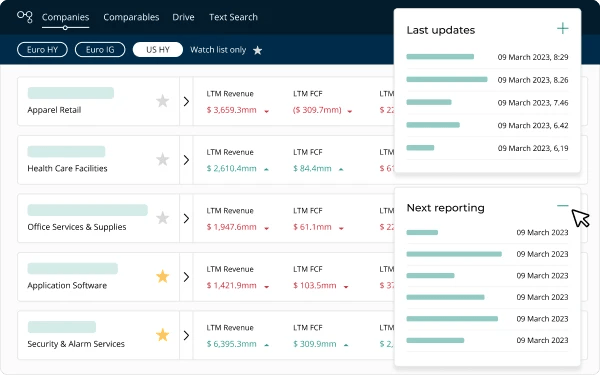
Task: Click up arrow next to $ 6,395.3mm
Action: click(x=267, y=345)
